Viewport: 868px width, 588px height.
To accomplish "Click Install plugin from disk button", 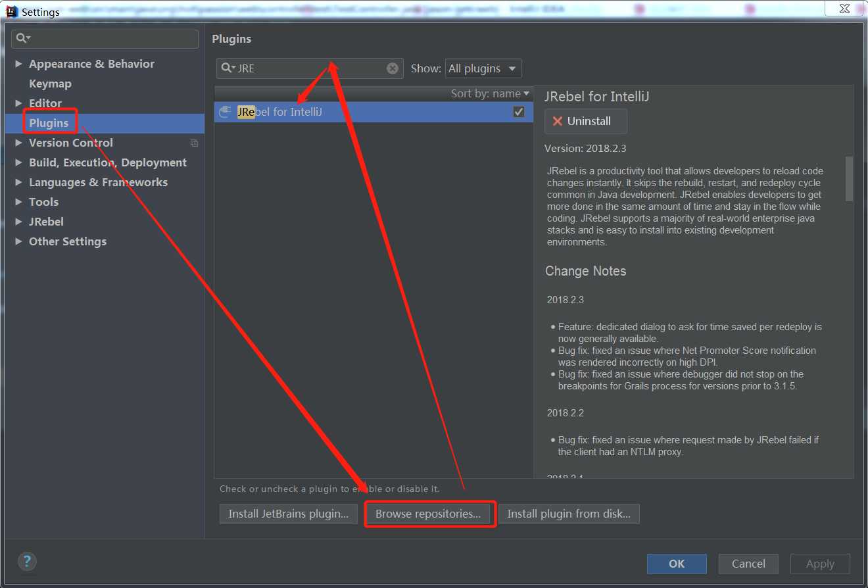I will tap(569, 514).
